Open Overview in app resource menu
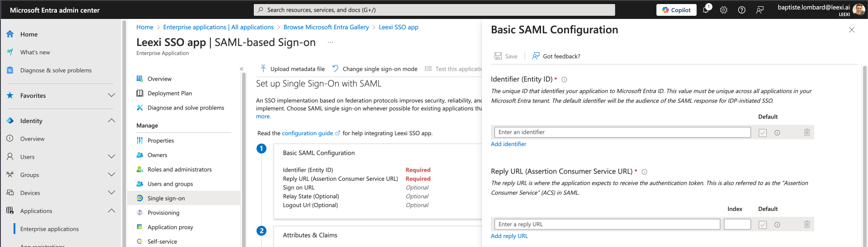 click(x=159, y=79)
